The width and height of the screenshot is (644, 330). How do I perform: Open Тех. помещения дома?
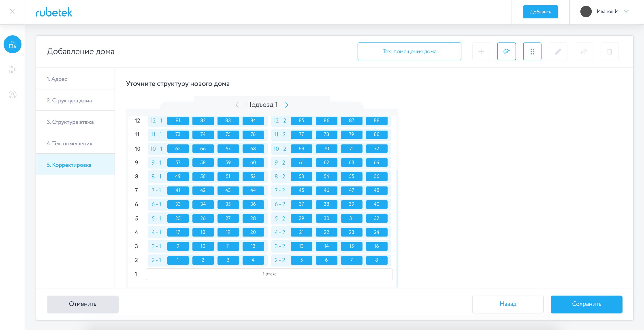tap(409, 51)
